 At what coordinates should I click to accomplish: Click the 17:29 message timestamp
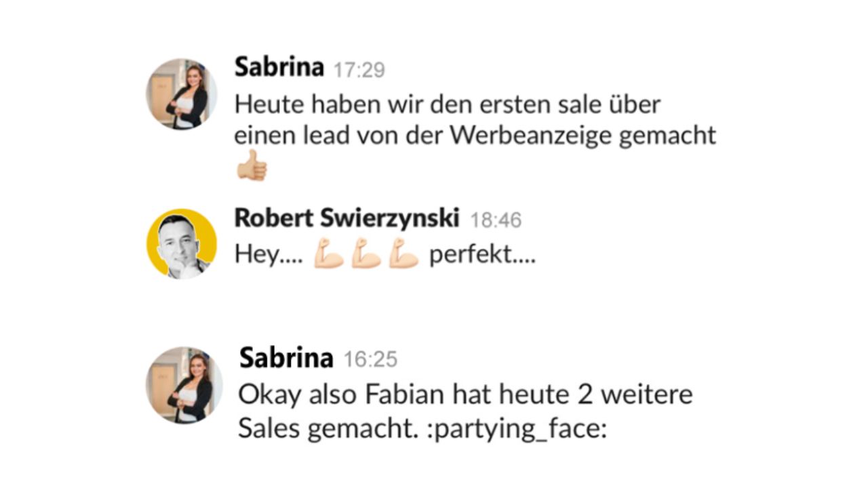coord(359,69)
